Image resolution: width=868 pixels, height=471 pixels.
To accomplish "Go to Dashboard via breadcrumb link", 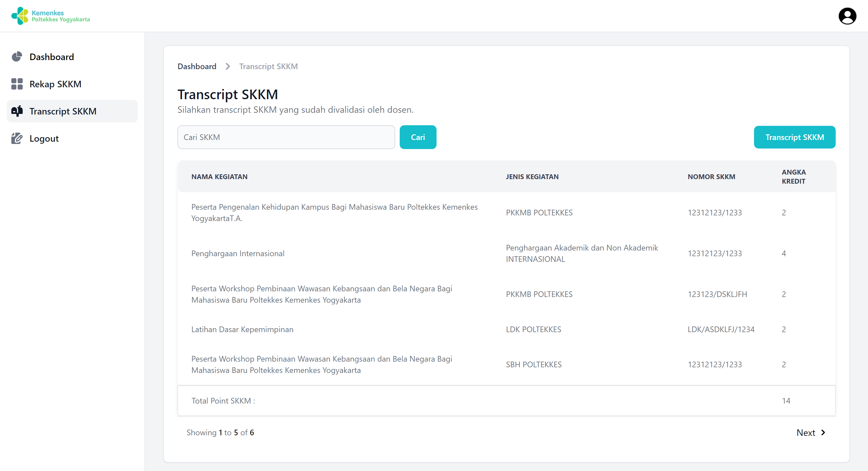I will pyautogui.click(x=197, y=66).
